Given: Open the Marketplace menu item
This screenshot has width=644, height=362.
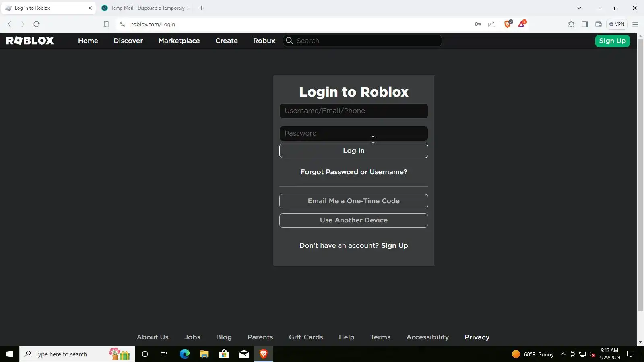Looking at the screenshot, I should [179, 41].
